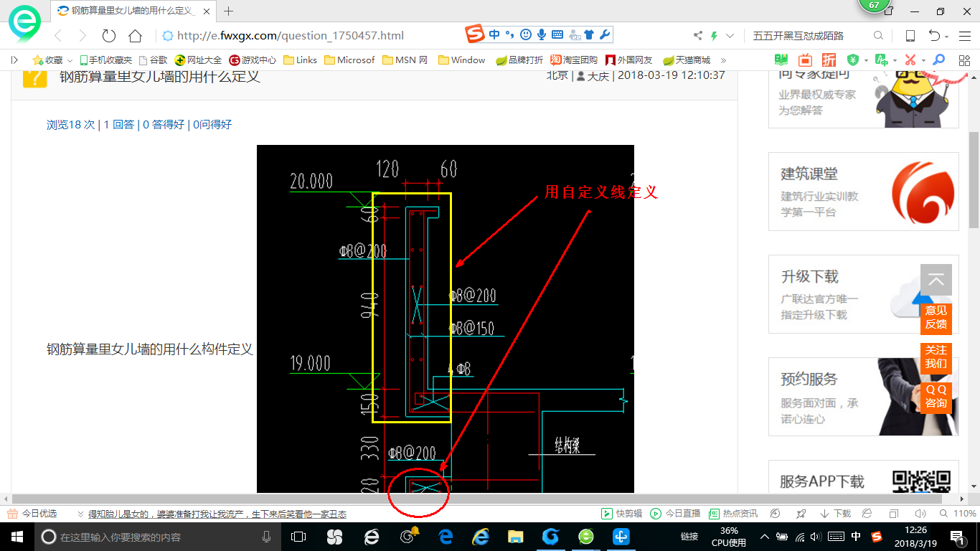This screenshot has width=980, height=551.
Task: Open the 谷歌 bookmark
Action: 153,60
